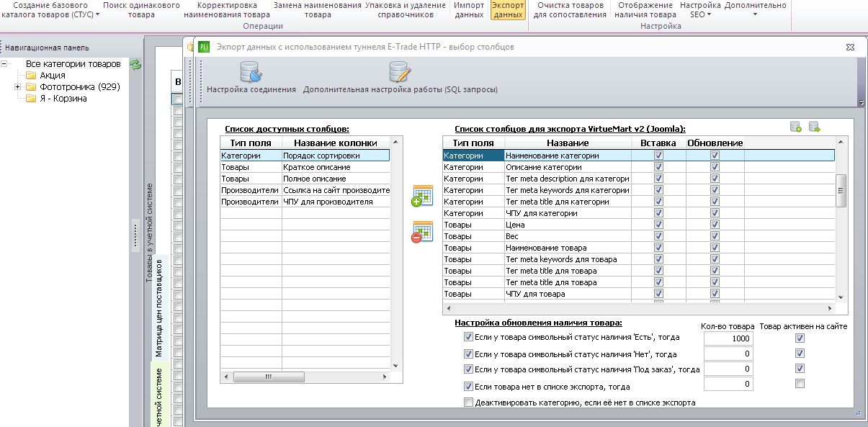
Task: Click available columns list left scroll arrow
Action: click(226, 377)
